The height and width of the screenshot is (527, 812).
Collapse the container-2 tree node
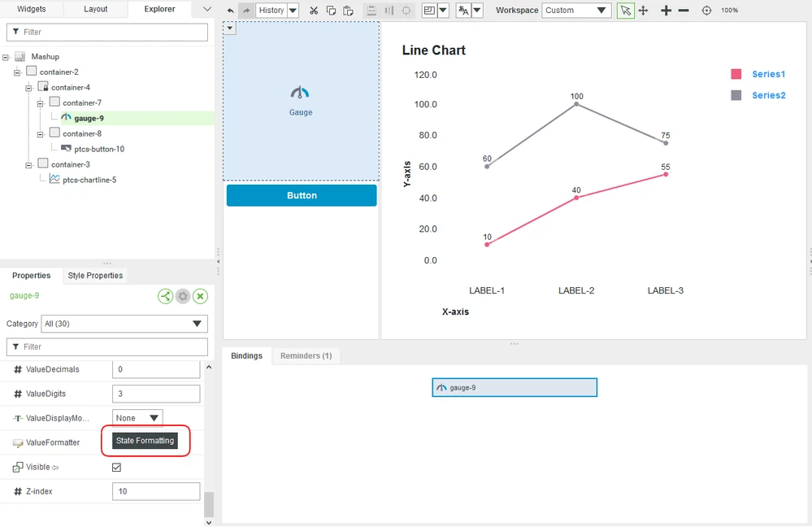[17, 72]
